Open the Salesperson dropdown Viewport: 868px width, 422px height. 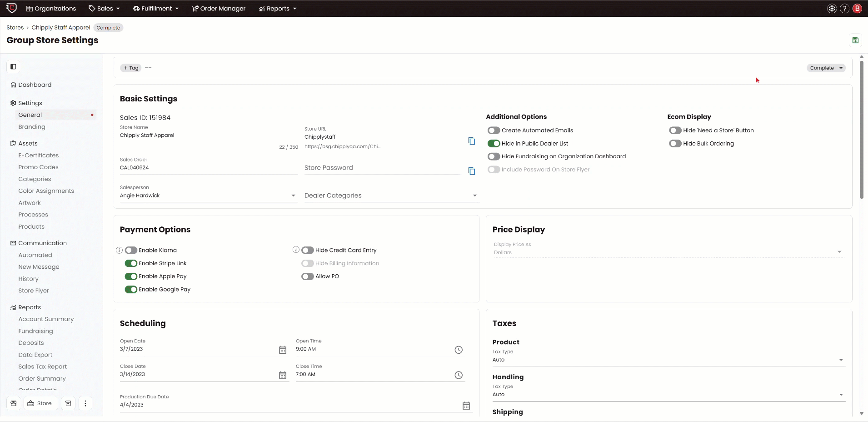(293, 196)
